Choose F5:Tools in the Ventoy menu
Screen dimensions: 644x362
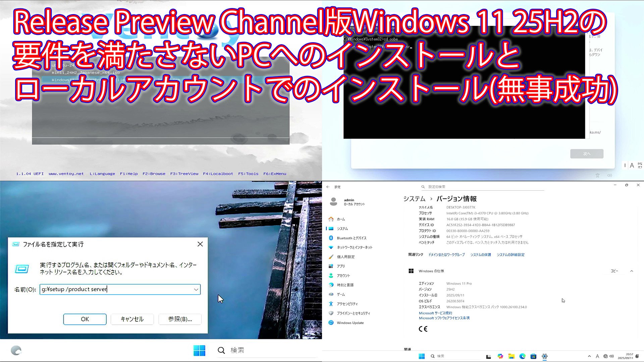tap(248, 174)
